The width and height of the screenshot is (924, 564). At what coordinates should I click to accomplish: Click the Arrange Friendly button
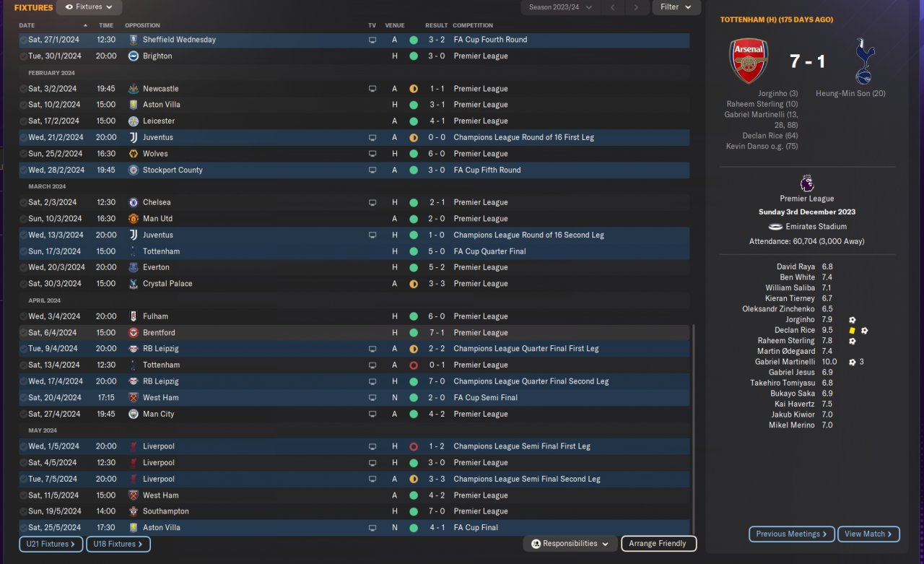coord(658,544)
